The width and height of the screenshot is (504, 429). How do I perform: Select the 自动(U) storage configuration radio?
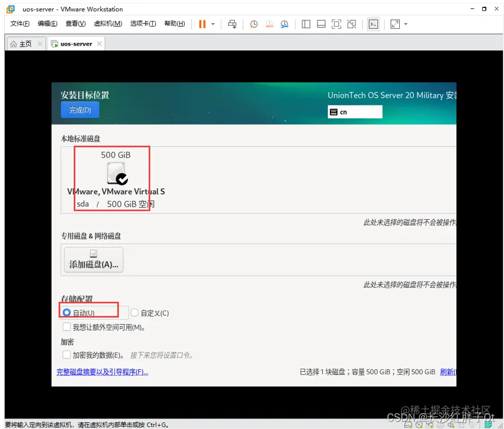(67, 312)
